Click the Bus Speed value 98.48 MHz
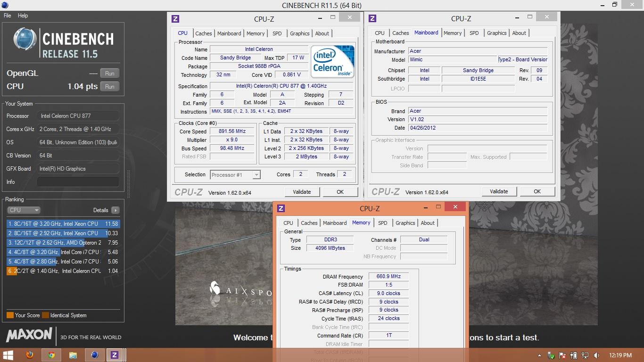Viewport: 644px width, 362px height. [232, 148]
